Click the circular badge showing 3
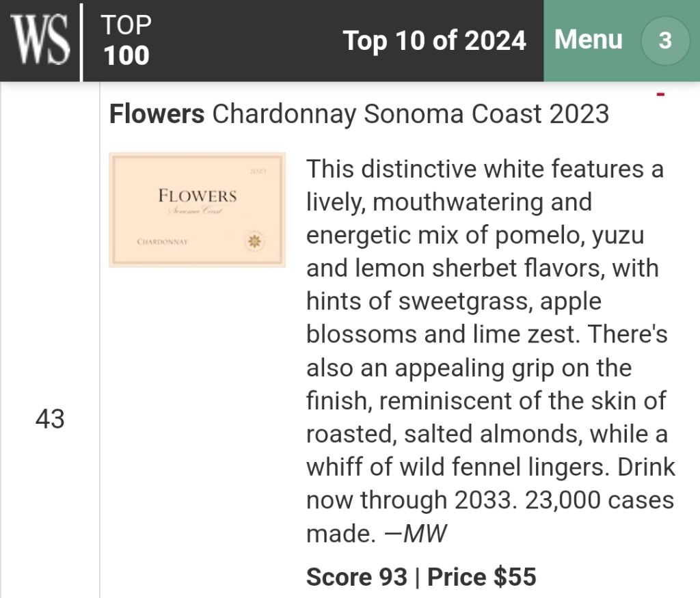This screenshot has height=598, width=700. (x=664, y=41)
